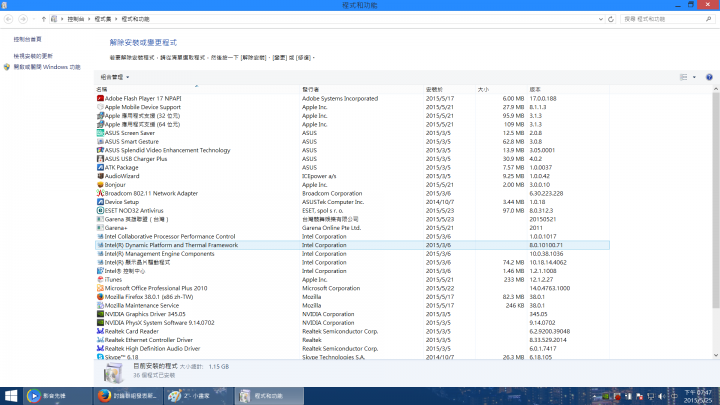
Task: Click the 程式和功能 taskbar button
Action: tap(270, 396)
